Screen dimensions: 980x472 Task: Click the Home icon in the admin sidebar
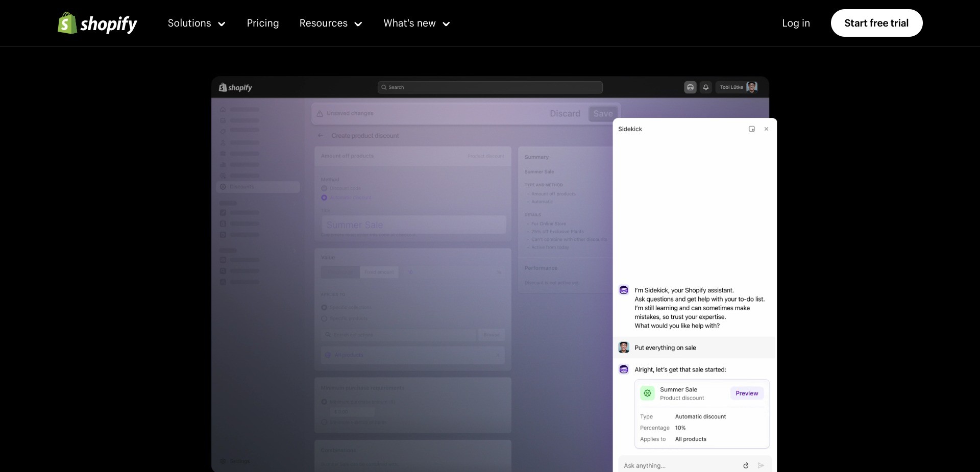tap(223, 109)
